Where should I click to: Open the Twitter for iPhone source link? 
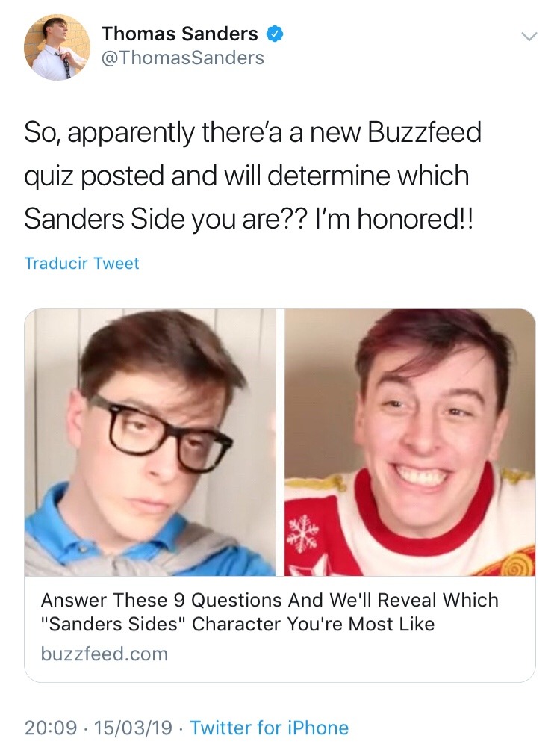pyautogui.click(x=270, y=728)
